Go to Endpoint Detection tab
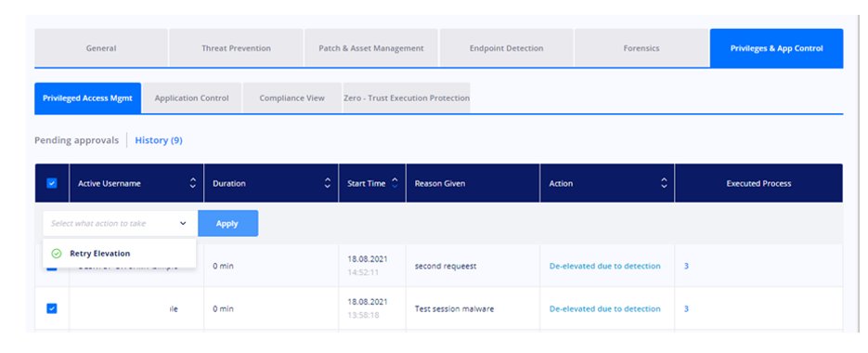Viewport: 868px width, 353px height. click(506, 48)
